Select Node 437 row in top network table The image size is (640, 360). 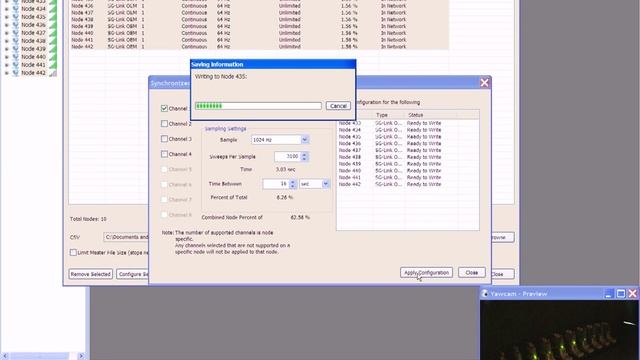tap(259, 13)
